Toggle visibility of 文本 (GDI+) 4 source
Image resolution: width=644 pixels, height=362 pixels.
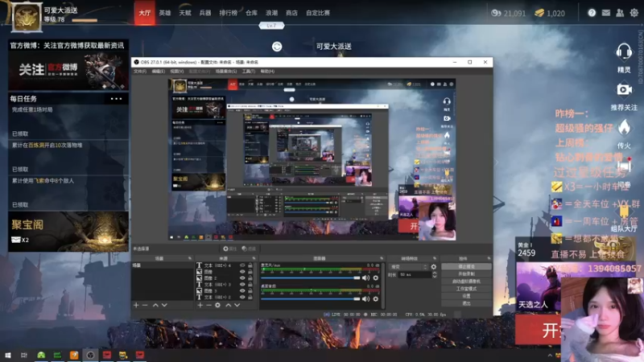tap(242, 265)
